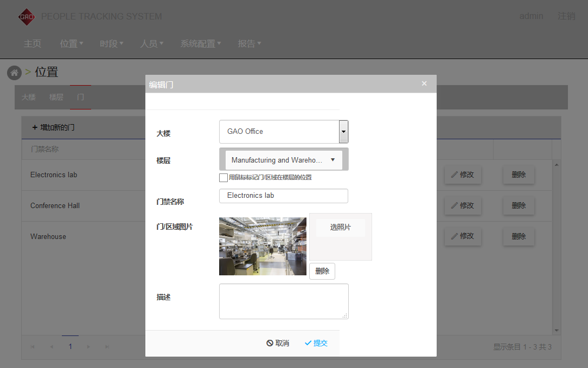
Task: Cancel editing with 取消 button
Action: tap(278, 343)
